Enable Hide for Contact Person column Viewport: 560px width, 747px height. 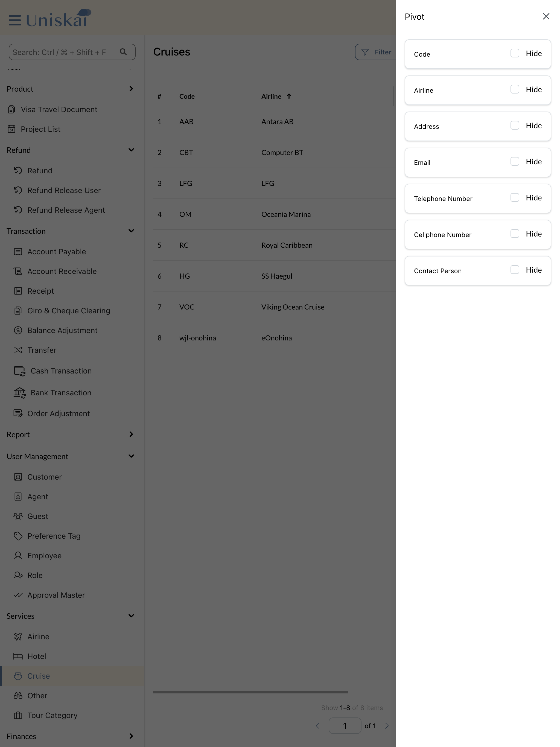coord(514,270)
